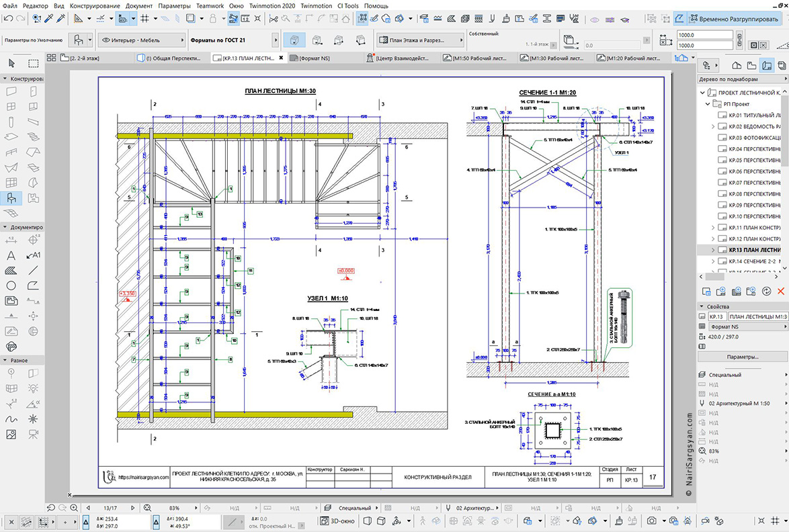Image resolution: width=789 pixels, height=532 pixels.
Task: Select the Curtain Wall tool
Action: click(11, 183)
